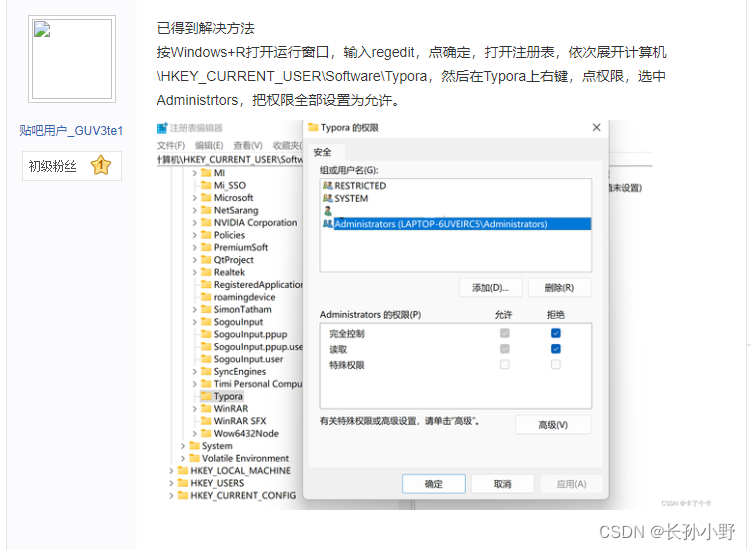Screen dimensions: 751x550
Task: Select the Volatile Environment folder icon
Action: pyautogui.click(x=194, y=458)
